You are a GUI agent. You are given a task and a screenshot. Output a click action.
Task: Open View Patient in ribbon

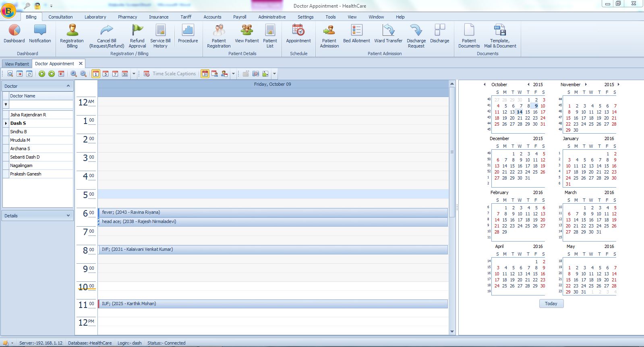(x=247, y=34)
